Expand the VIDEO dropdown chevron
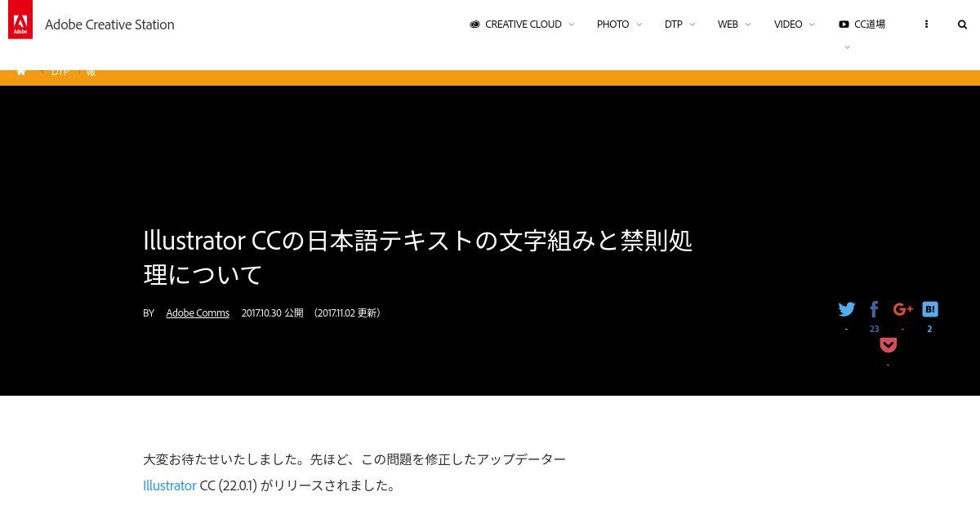 click(x=812, y=24)
